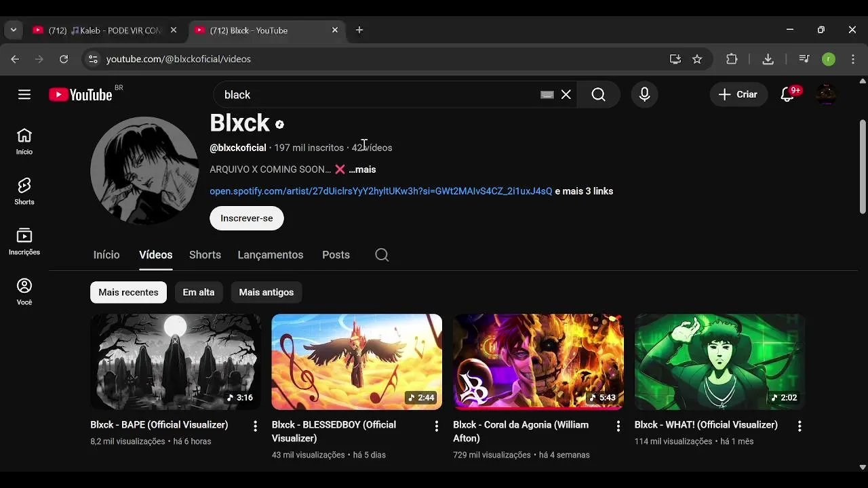
Task: Select the Mais recentes filter chip
Action: 128,292
